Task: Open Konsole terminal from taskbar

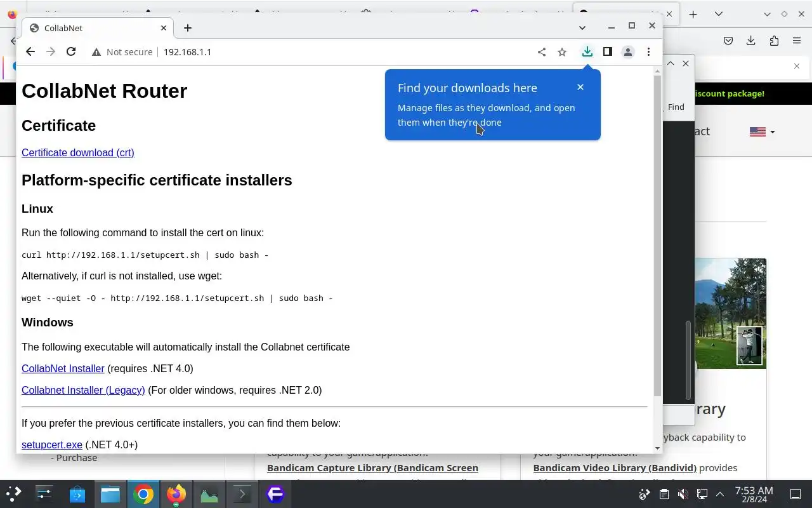Action: 242,493
